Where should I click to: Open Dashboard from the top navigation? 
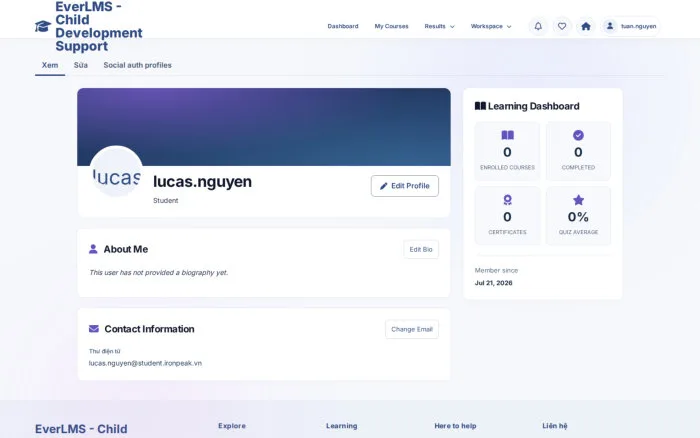click(x=343, y=26)
